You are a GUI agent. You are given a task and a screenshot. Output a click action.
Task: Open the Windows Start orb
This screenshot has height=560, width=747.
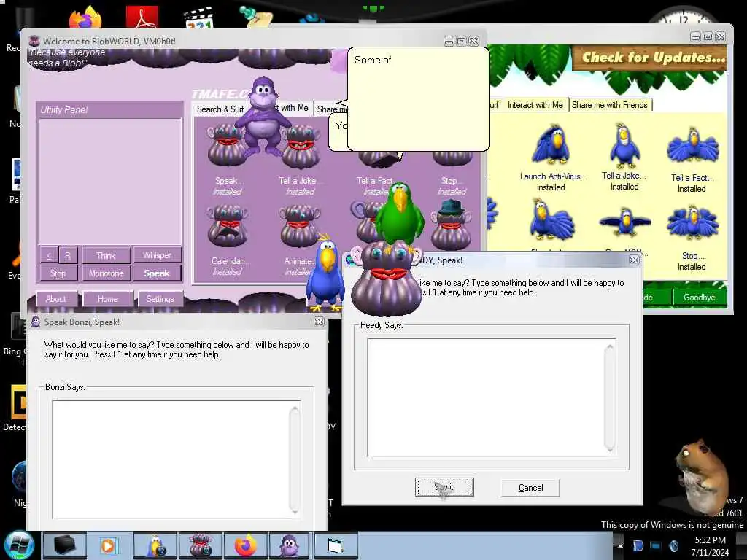[18, 545]
